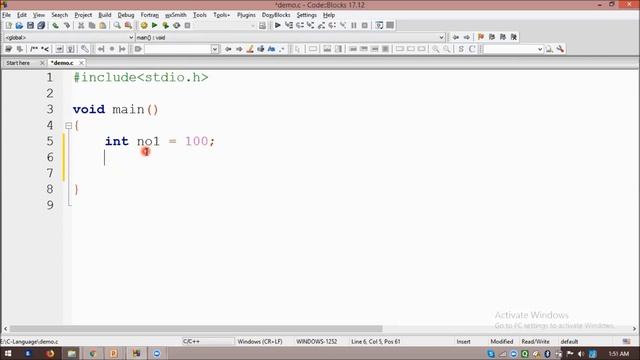The width and height of the screenshot is (640, 360).
Task: Close the Start here tab
Action: (42, 63)
